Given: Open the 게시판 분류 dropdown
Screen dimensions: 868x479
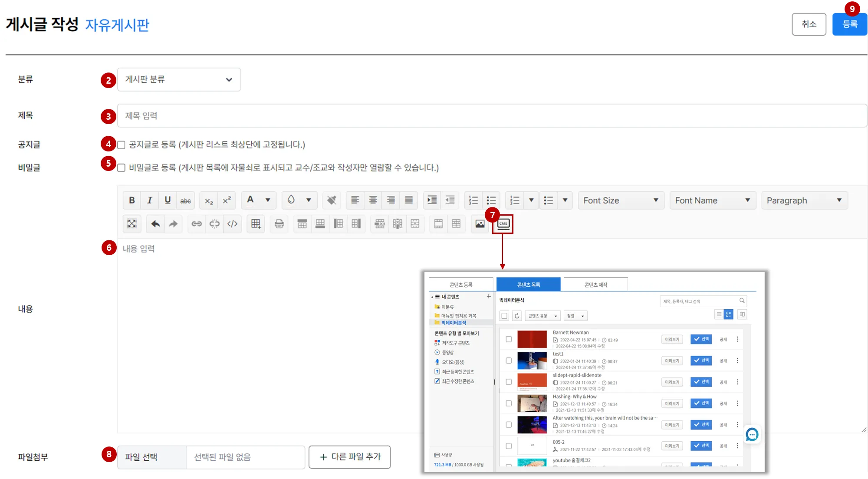Looking at the screenshot, I should click(179, 79).
